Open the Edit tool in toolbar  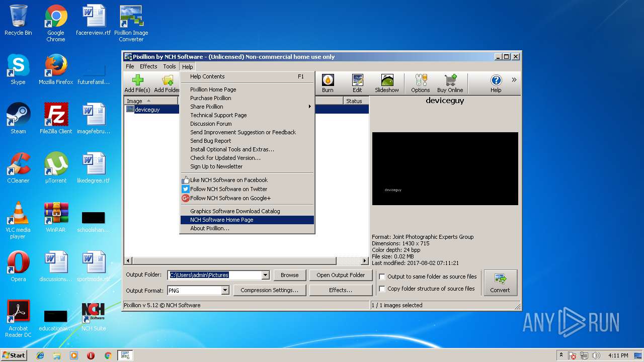(x=357, y=83)
